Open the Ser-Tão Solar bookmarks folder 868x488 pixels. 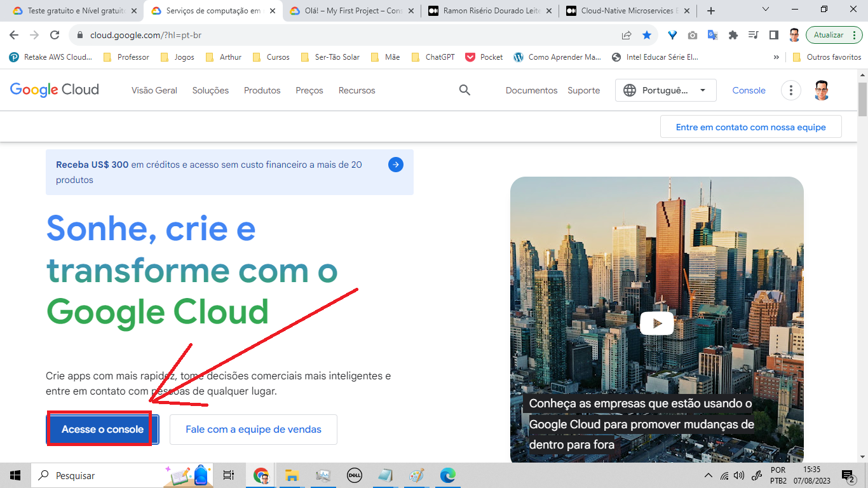[x=330, y=57]
